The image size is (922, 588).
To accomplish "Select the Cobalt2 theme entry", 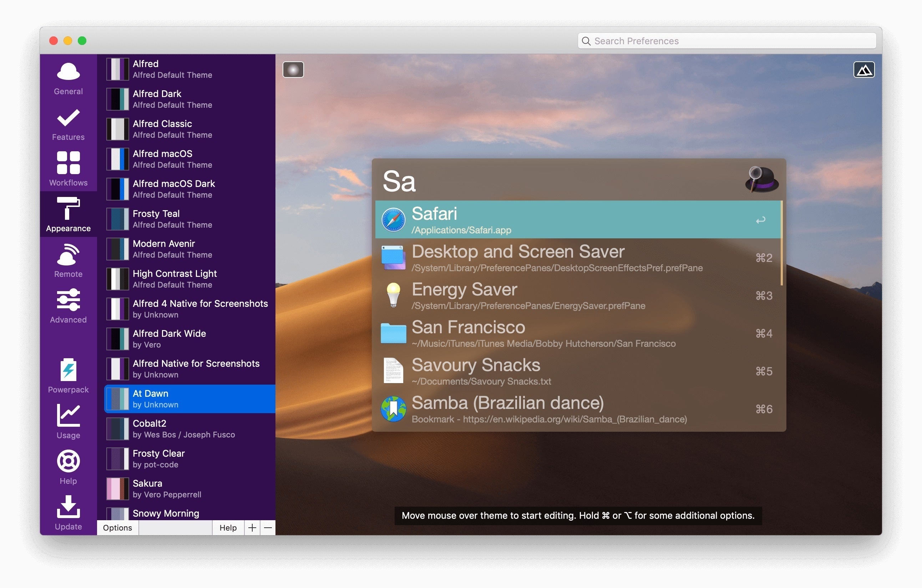I will (x=190, y=429).
